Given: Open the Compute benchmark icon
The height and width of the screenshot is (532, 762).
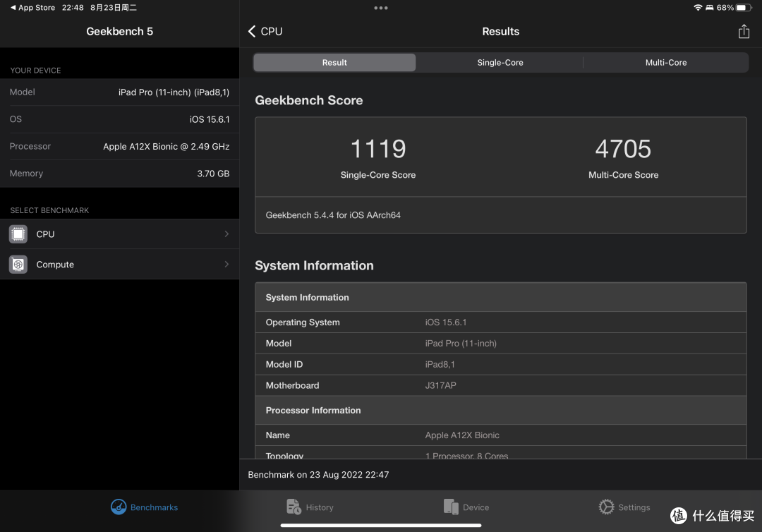Looking at the screenshot, I should click(x=18, y=265).
